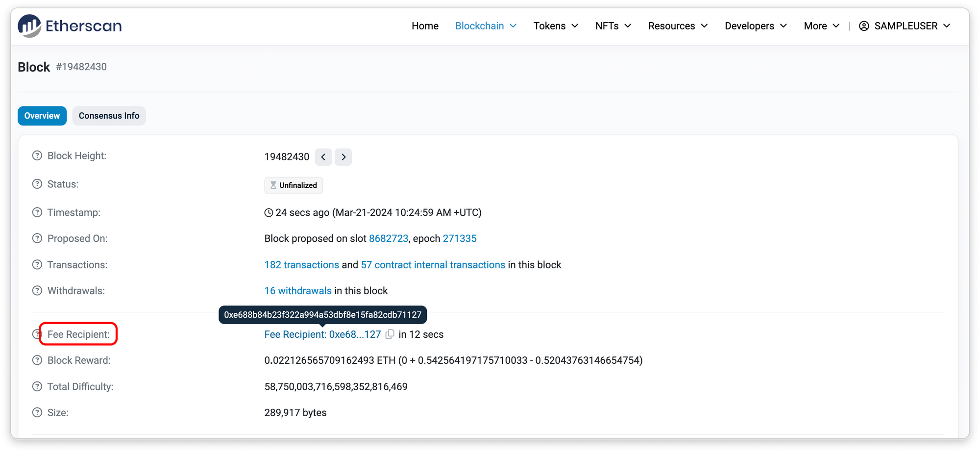Select the Overview tab
Viewport: 980px width, 452px height.
click(42, 116)
